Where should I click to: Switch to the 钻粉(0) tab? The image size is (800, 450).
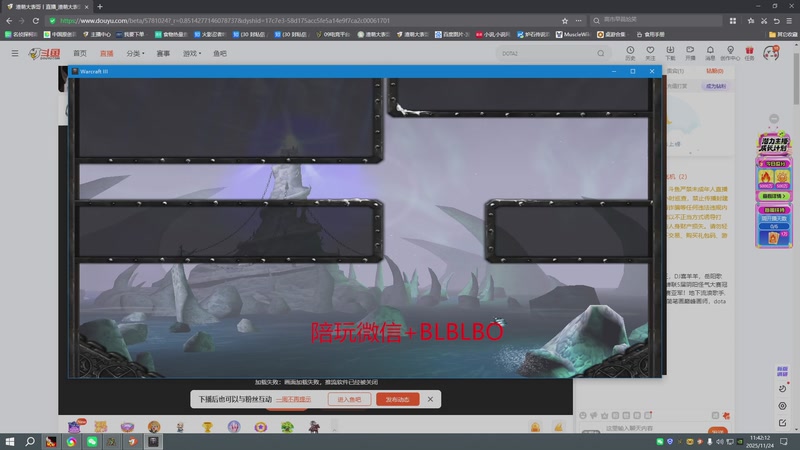point(715,71)
